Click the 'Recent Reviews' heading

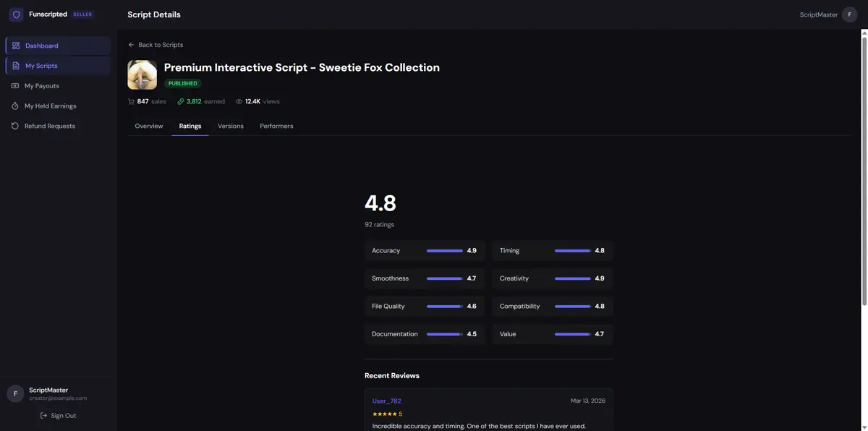click(392, 375)
